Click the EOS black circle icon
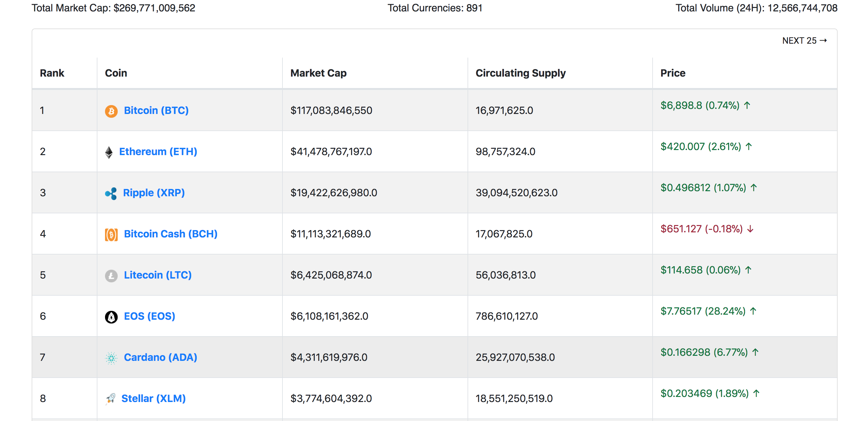 111,317
